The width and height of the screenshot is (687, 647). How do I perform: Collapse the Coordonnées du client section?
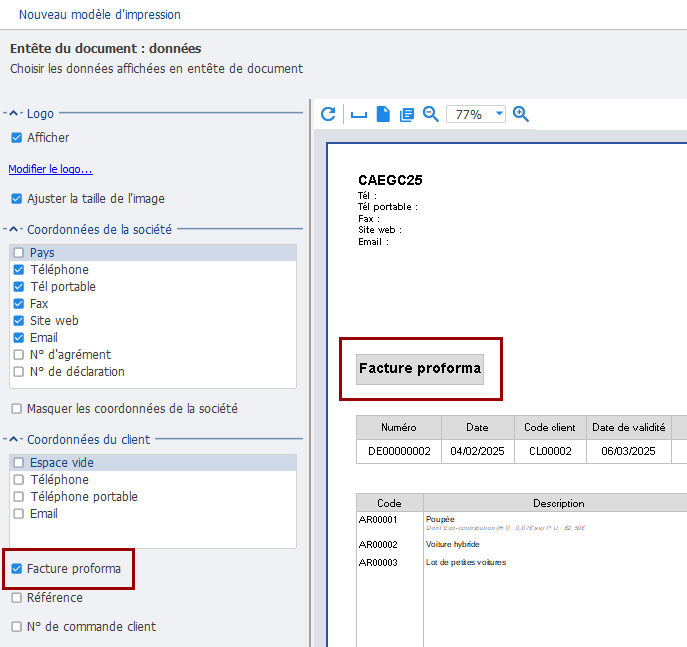[14, 439]
